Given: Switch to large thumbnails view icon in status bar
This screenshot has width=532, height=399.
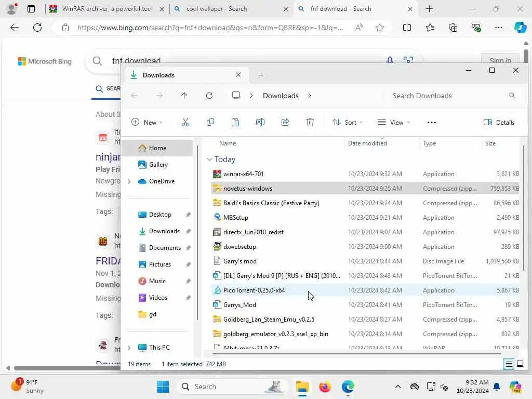Looking at the screenshot, I should pyautogui.click(x=520, y=364).
